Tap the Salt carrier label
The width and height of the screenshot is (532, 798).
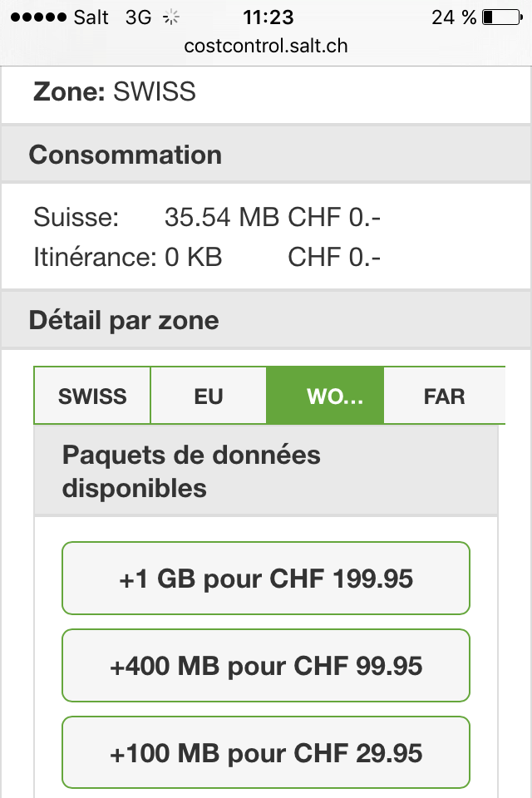91,17
